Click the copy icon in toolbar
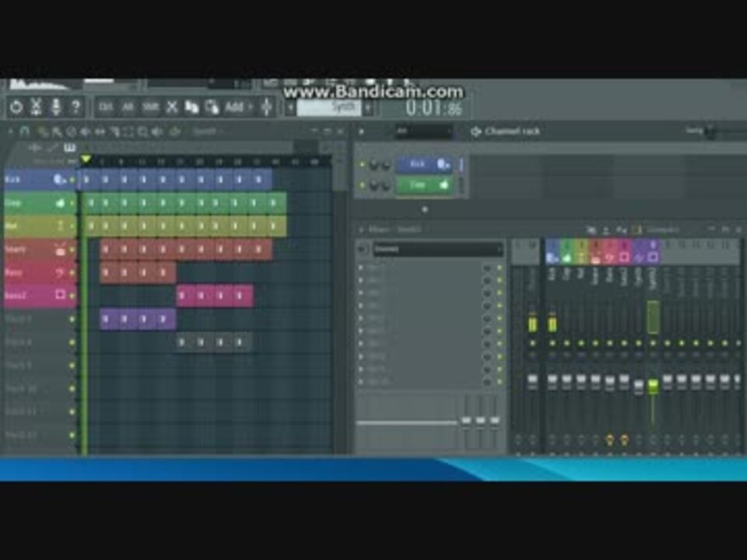The height and width of the screenshot is (560, 747). 191,107
